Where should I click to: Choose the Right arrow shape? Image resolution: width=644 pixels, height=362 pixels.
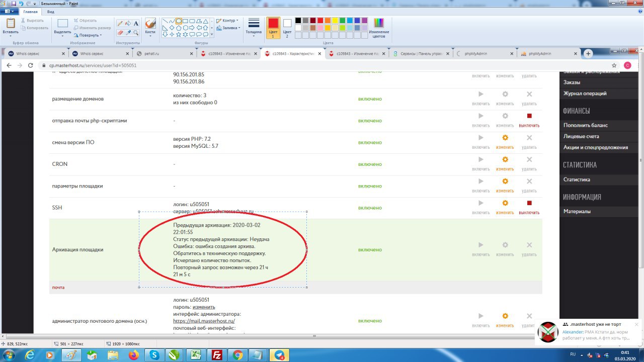pos(192,28)
